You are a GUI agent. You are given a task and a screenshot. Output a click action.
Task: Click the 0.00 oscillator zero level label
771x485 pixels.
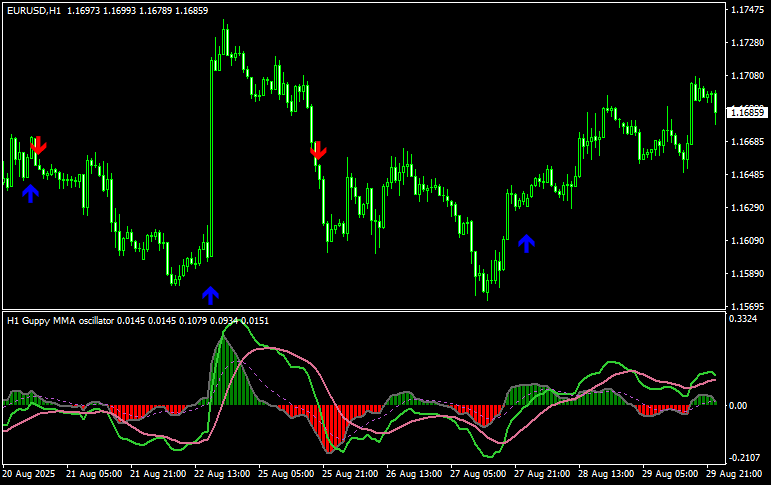(x=738, y=405)
